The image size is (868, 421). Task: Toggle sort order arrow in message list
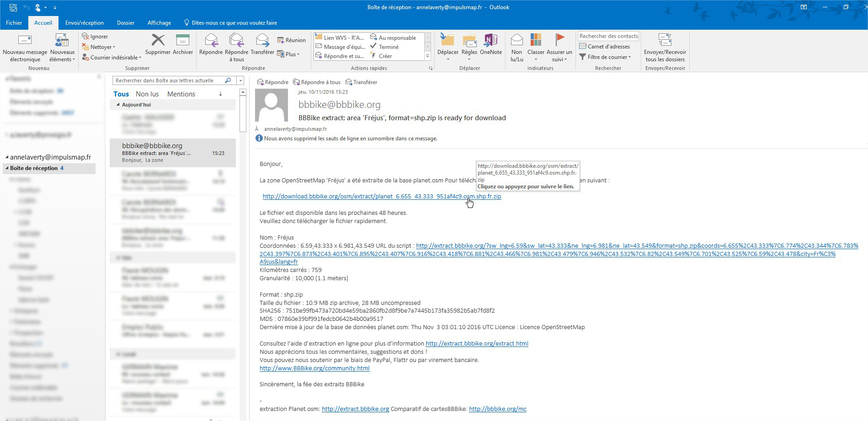click(220, 94)
